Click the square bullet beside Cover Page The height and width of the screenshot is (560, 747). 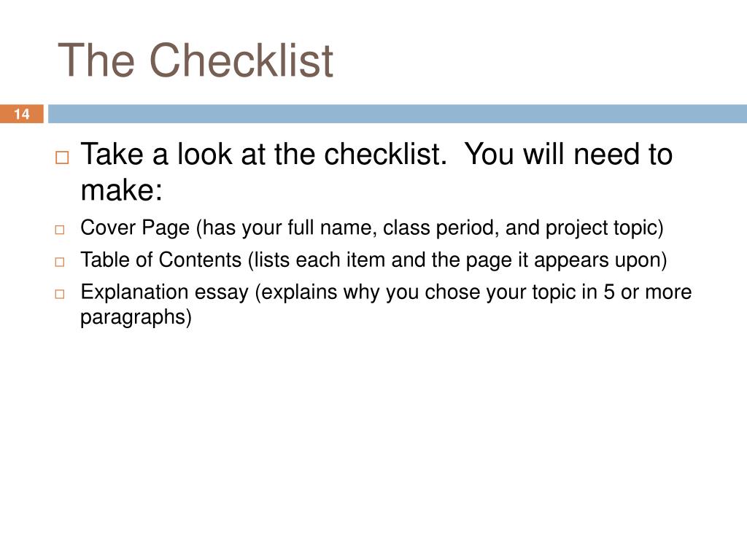click(x=60, y=230)
